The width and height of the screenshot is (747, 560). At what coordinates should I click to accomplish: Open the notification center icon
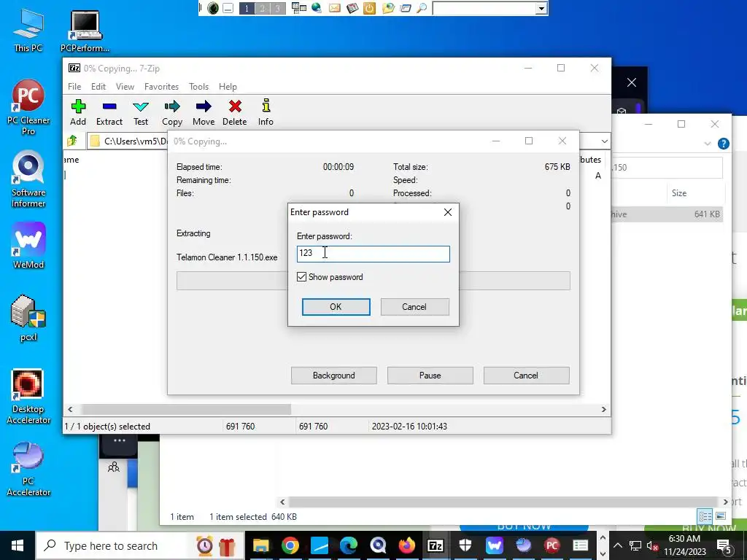(724, 545)
